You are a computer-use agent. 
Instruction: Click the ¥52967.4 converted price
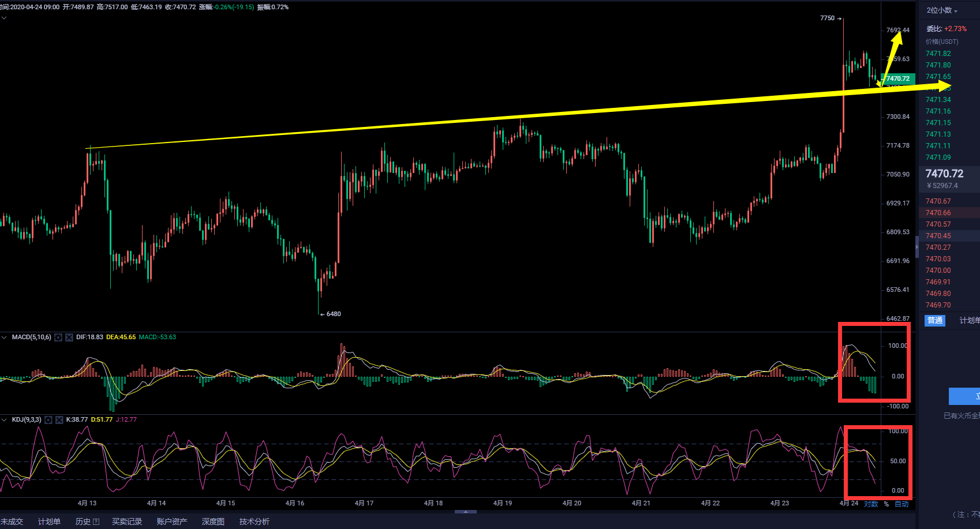(942, 186)
